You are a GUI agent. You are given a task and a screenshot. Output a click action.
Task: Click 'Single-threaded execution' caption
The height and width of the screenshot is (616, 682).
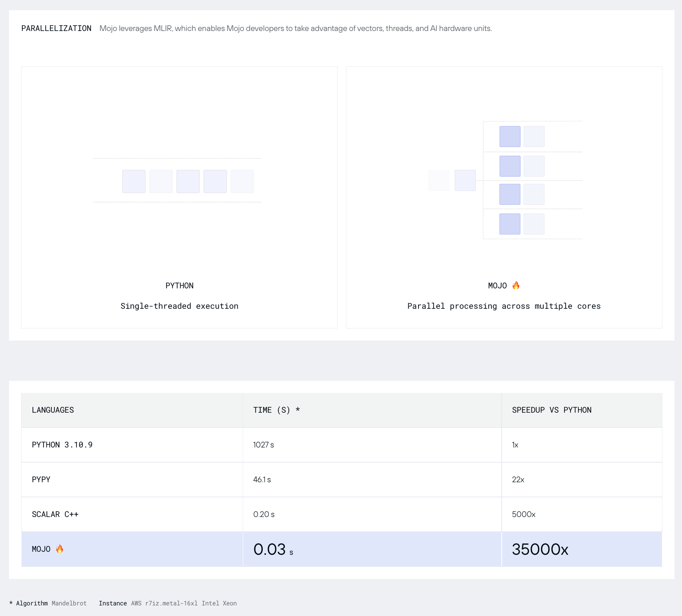click(x=180, y=306)
